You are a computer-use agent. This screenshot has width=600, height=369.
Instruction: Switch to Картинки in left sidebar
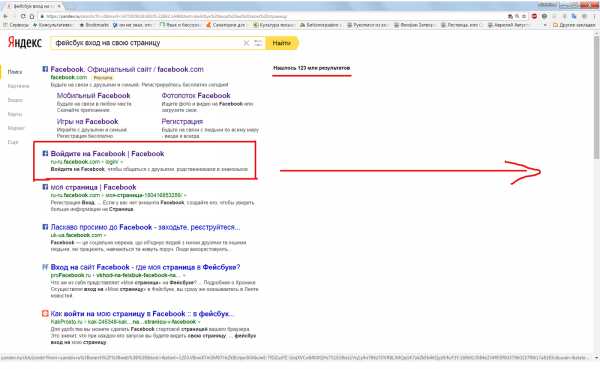18,86
